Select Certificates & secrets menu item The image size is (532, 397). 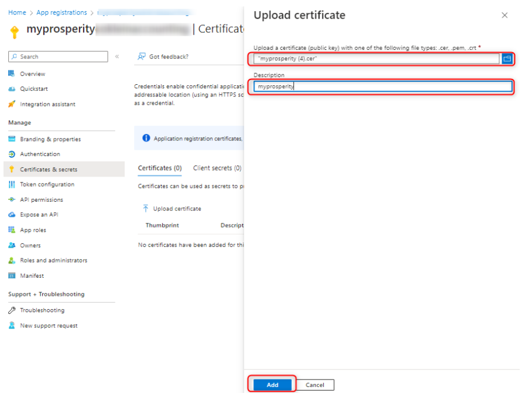pyautogui.click(x=64, y=169)
